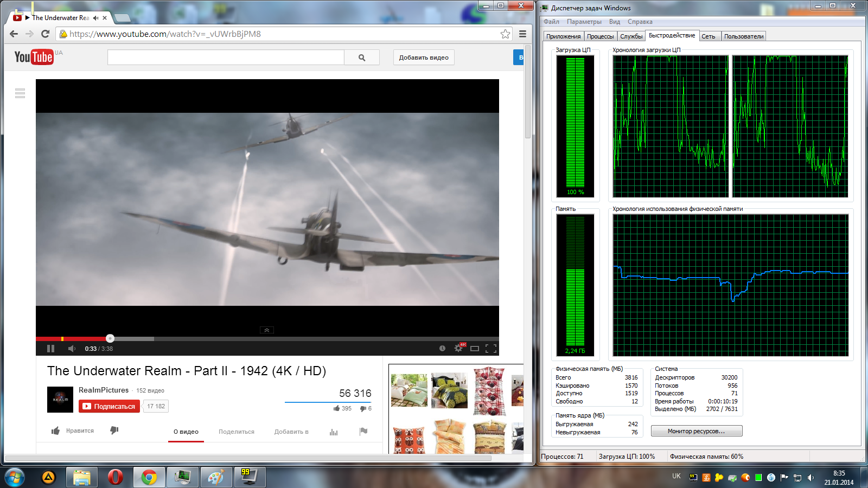868x488 pixels.
Task: Open Opera from the taskbar
Action: (115, 477)
